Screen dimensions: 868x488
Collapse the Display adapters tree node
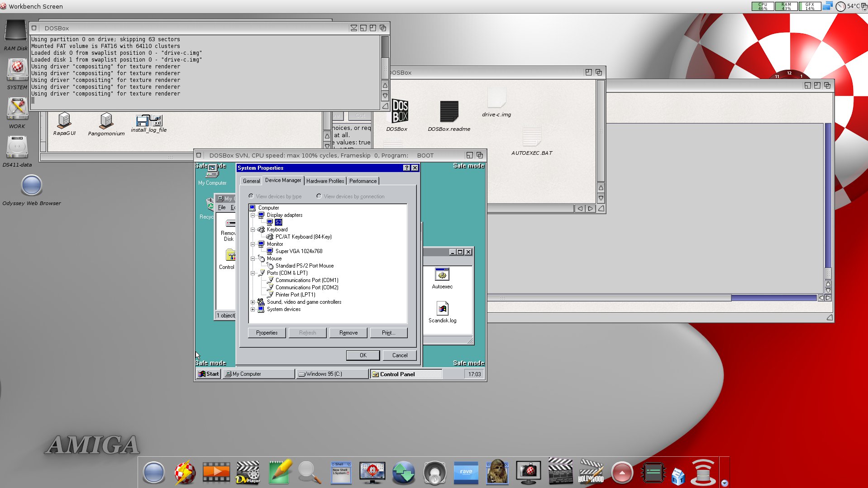pos(253,215)
